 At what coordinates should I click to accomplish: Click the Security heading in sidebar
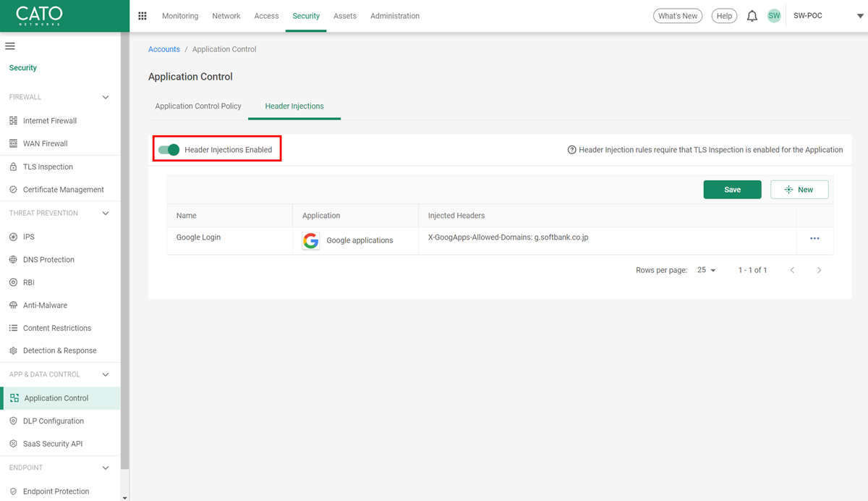23,68
